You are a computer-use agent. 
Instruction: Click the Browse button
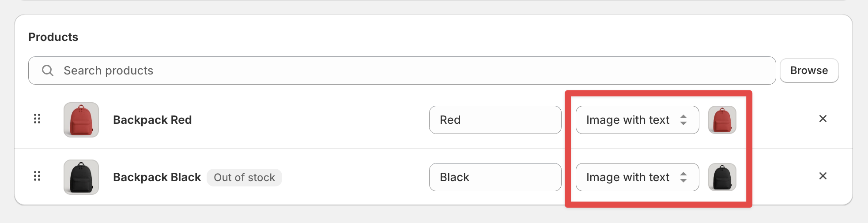coord(809,71)
